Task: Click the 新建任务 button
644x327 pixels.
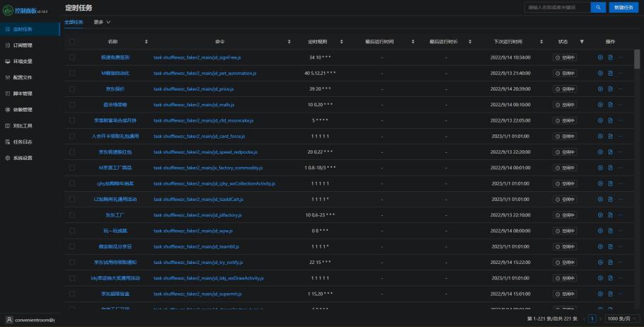Action: [x=623, y=7]
